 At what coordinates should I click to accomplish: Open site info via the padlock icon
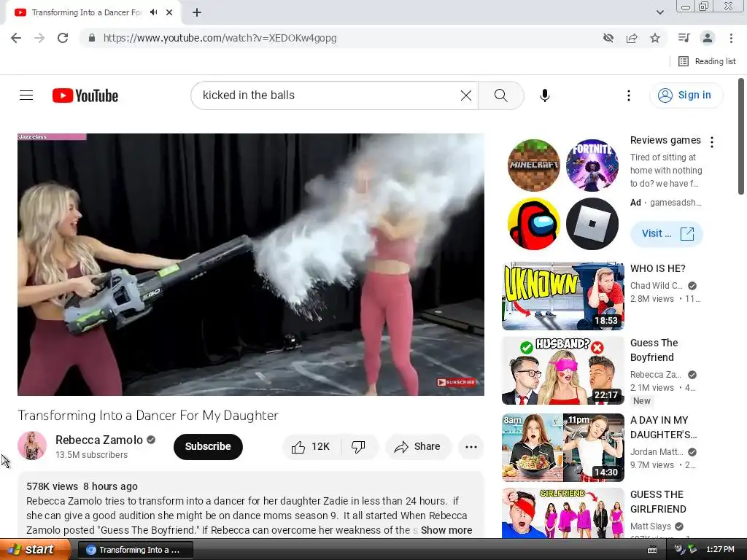[x=92, y=38]
